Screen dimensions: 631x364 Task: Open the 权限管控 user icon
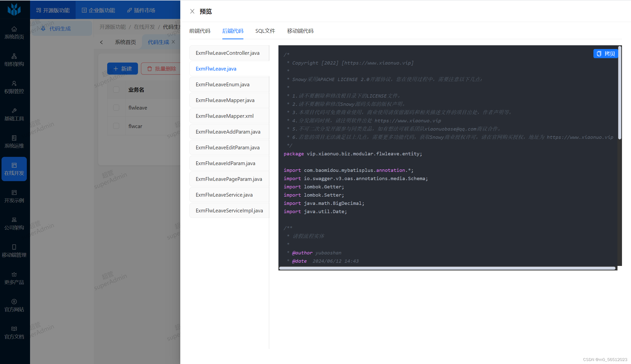pyautogui.click(x=14, y=83)
